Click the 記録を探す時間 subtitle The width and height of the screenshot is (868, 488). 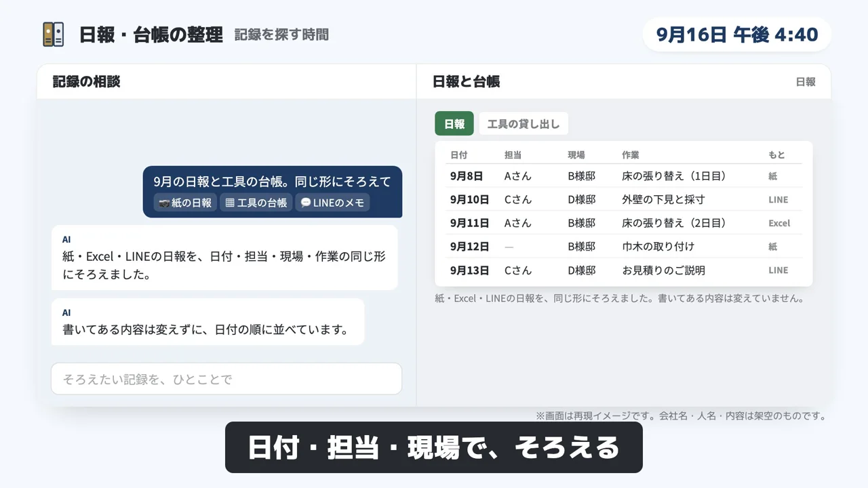click(281, 35)
